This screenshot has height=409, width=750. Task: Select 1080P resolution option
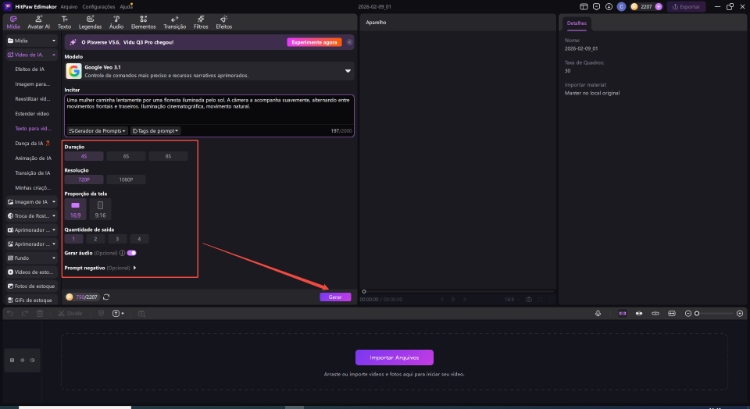[x=126, y=179]
